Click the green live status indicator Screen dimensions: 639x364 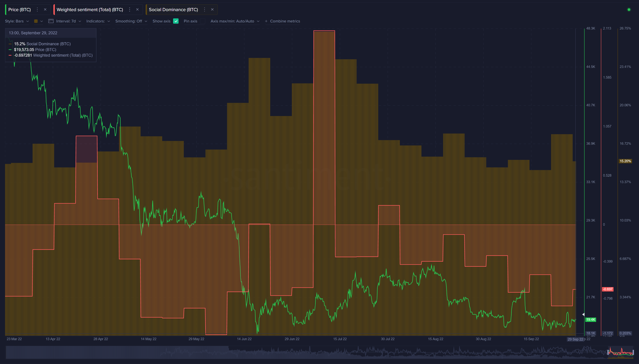coord(629,10)
